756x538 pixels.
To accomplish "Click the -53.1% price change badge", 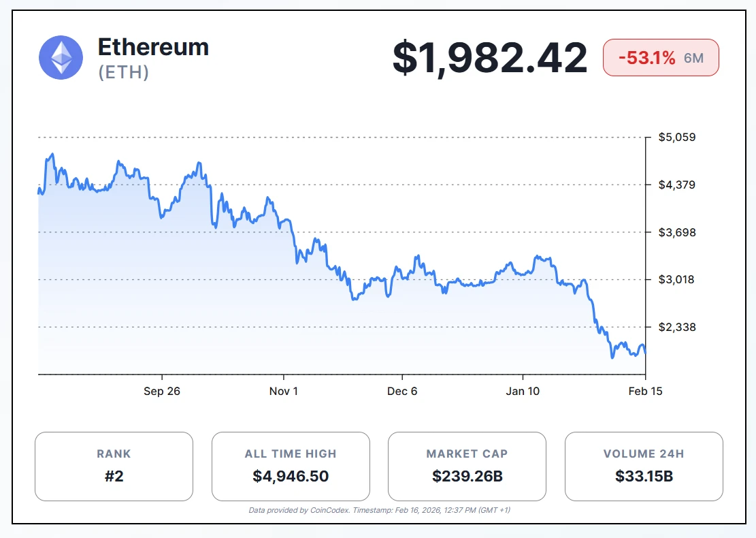I will pos(646,58).
